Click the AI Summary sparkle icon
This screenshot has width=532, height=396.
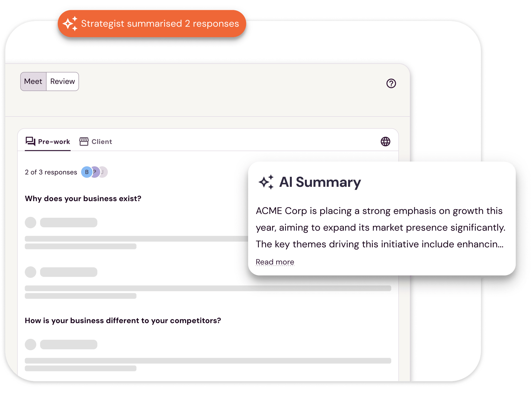click(x=266, y=182)
